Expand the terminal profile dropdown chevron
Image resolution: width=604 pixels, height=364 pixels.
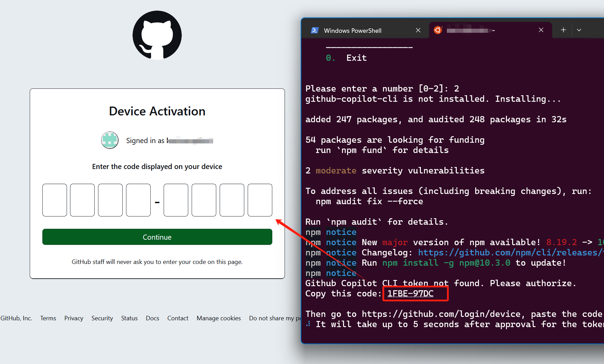point(579,30)
